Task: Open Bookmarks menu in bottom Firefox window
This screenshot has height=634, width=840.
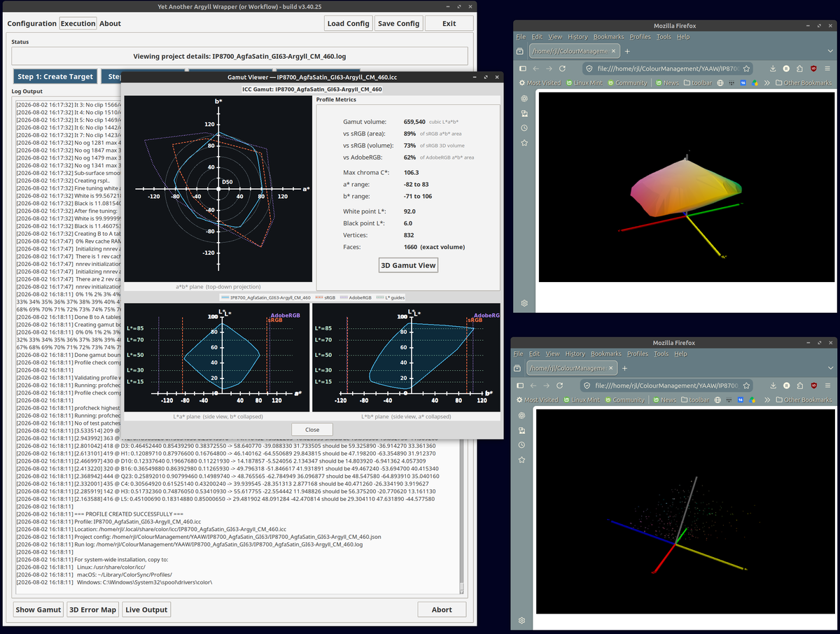Action: 607,353
